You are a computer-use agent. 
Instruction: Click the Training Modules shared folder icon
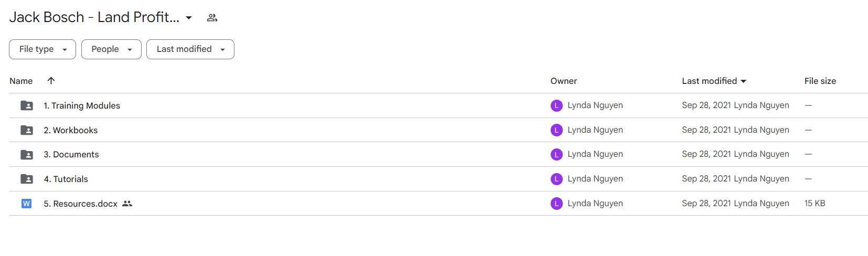coord(27,105)
